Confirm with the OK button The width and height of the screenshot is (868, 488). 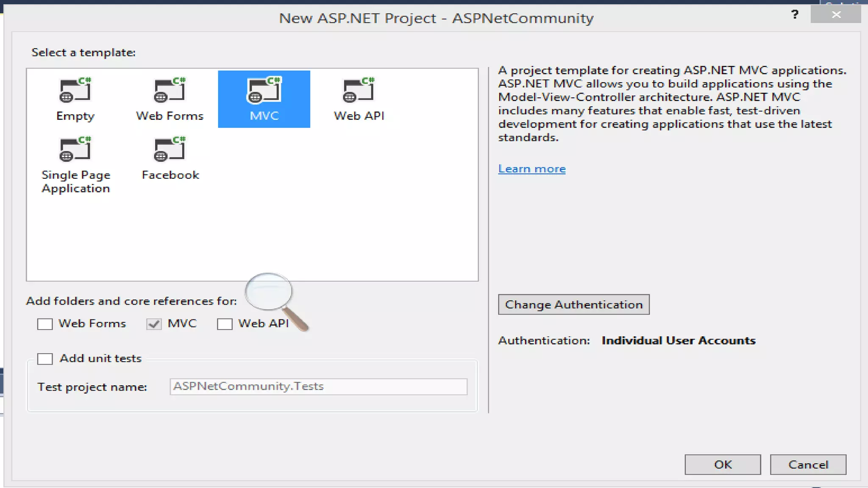[x=723, y=465]
